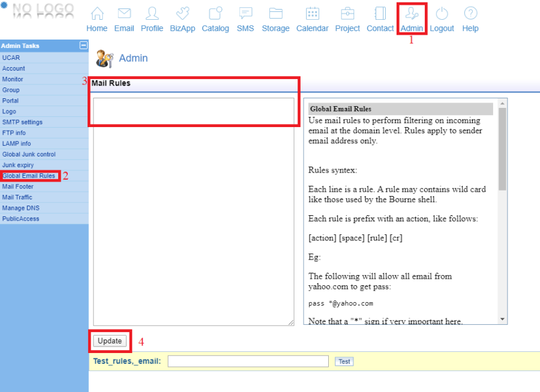This screenshot has width=540, height=392.
Task: Open the Calendar icon
Action: (x=312, y=18)
